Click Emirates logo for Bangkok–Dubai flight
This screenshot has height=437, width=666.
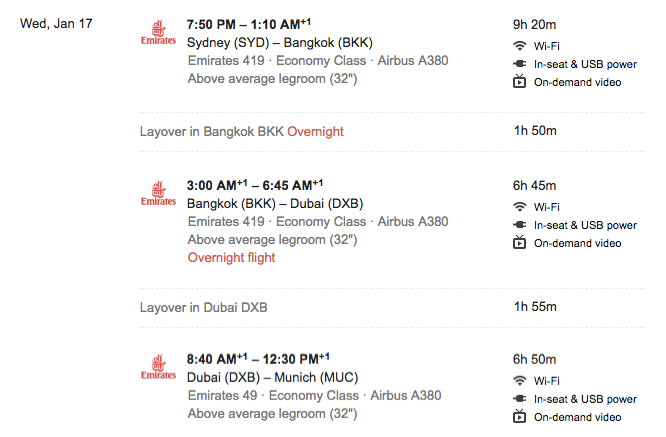point(158,193)
